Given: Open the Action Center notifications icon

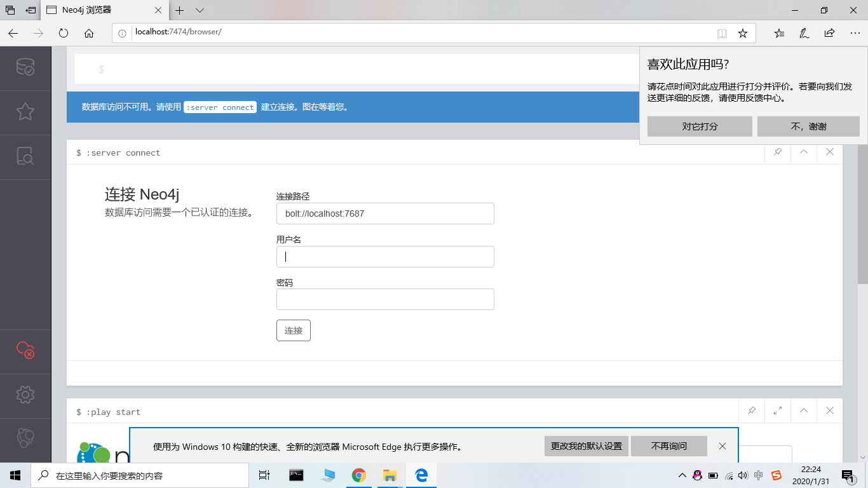Looking at the screenshot, I should 847,475.
